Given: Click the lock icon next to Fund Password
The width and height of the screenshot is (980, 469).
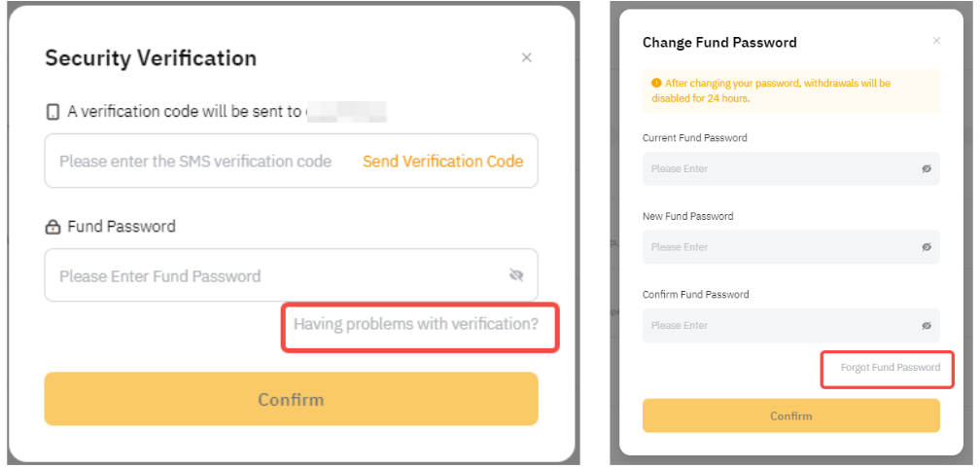Looking at the screenshot, I should click(52, 228).
